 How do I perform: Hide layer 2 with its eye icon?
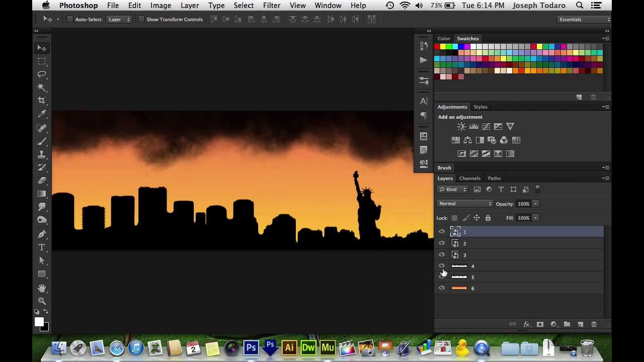(x=442, y=243)
